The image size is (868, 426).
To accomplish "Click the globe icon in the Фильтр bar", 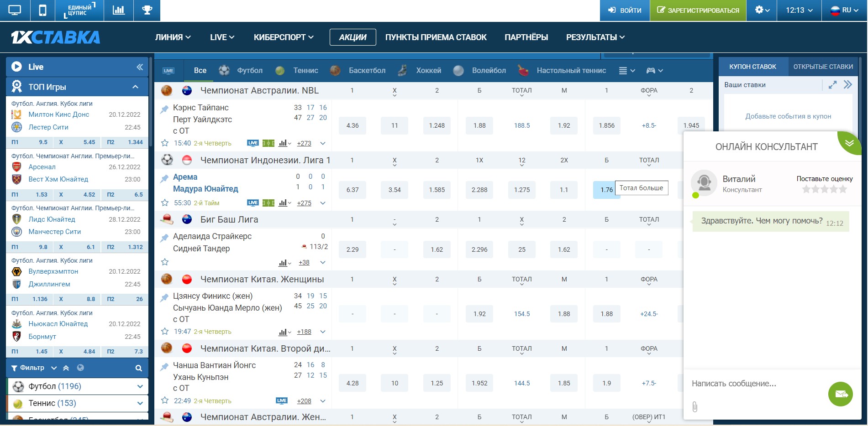I will pyautogui.click(x=81, y=368).
